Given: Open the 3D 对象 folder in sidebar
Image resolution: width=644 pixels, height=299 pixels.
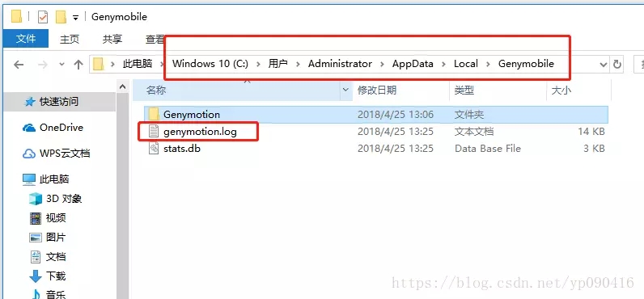Looking at the screenshot, I should pos(56,199).
